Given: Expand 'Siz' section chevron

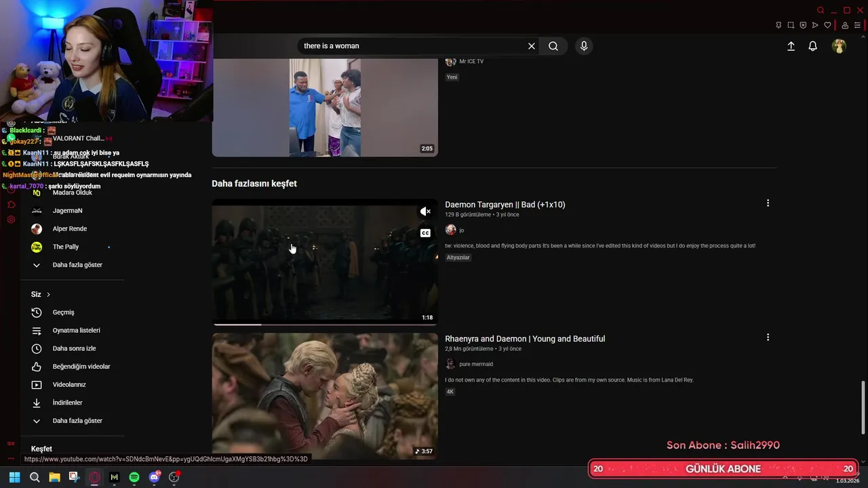Looking at the screenshot, I should pos(48,294).
